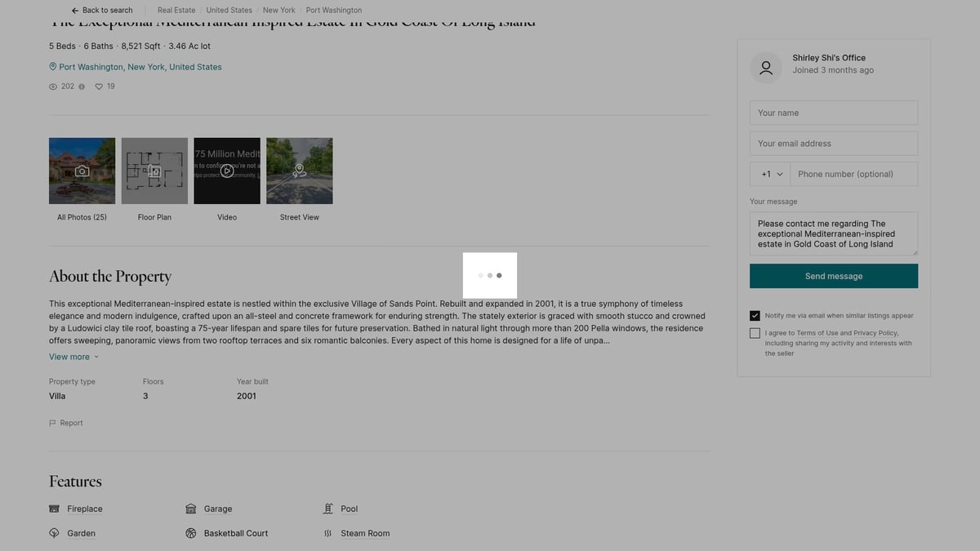
Task: Open the Street View thumbnail
Action: coord(300,171)
